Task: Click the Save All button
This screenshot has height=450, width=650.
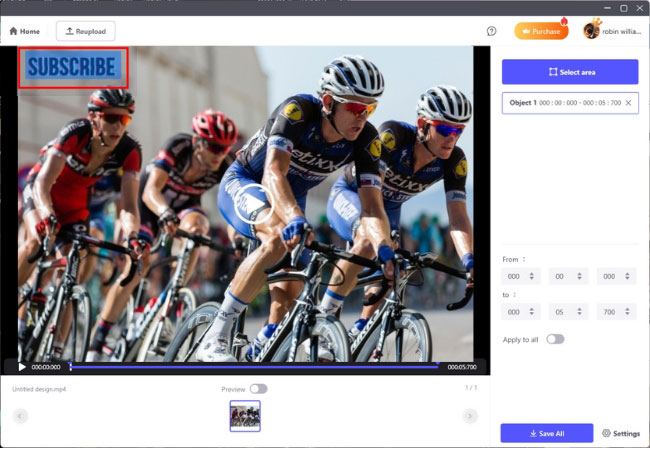Action: 546,434
